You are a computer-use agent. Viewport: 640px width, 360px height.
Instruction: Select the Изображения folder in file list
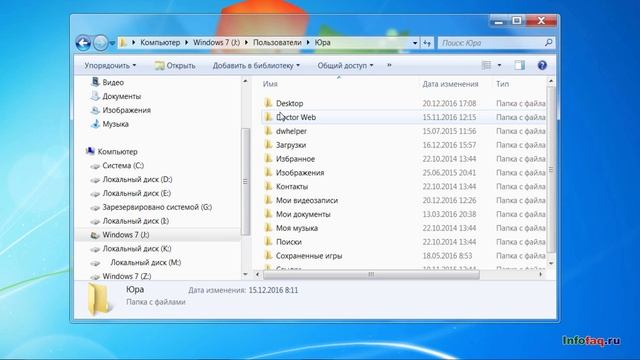pos(300,173)
